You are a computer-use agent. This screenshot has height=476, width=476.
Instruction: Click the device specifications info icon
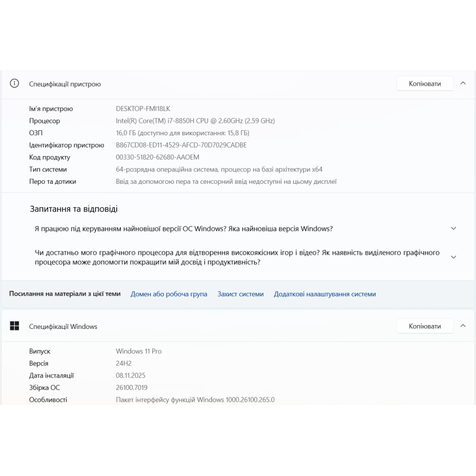15,84
